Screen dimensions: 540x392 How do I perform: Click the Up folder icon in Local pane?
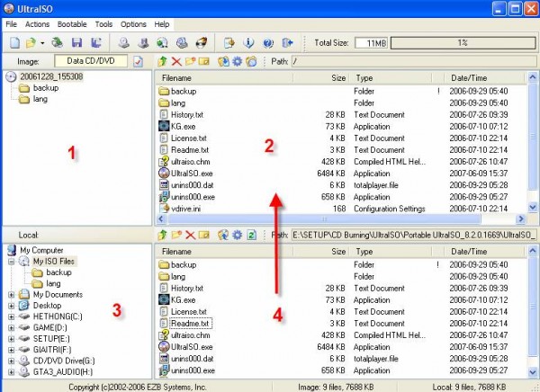click(162, 235)
